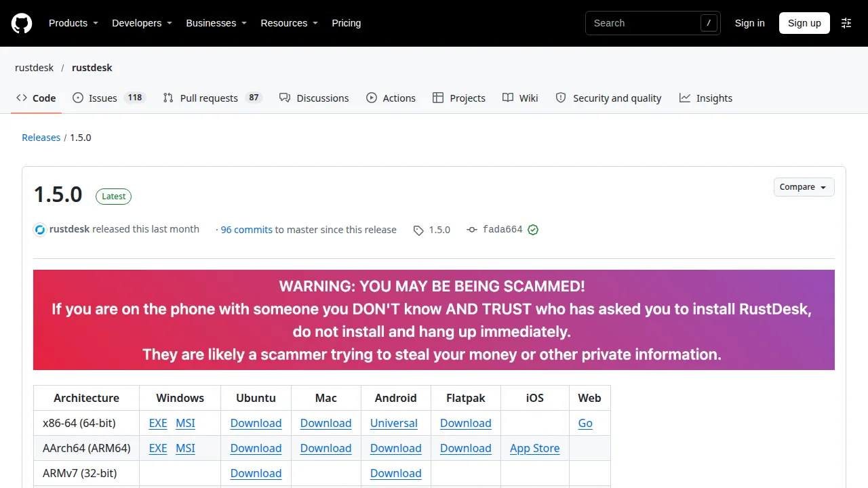Open the Android Universal download link

[394, 423]
